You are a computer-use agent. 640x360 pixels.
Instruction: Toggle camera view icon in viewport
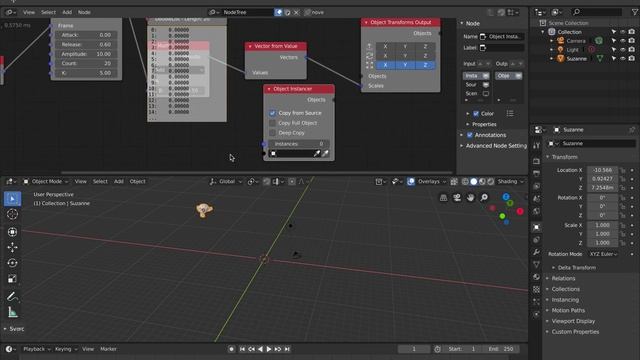(x=457, y=198)
